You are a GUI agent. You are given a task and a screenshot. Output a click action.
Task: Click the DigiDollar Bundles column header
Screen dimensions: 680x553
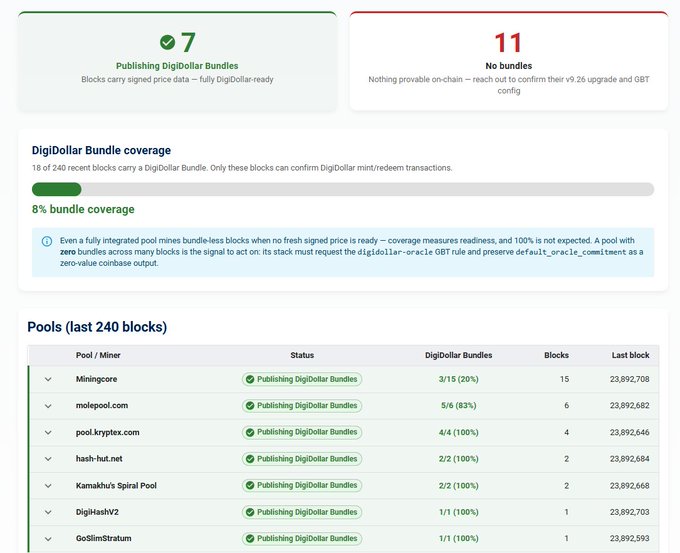[x=458, y=355]
